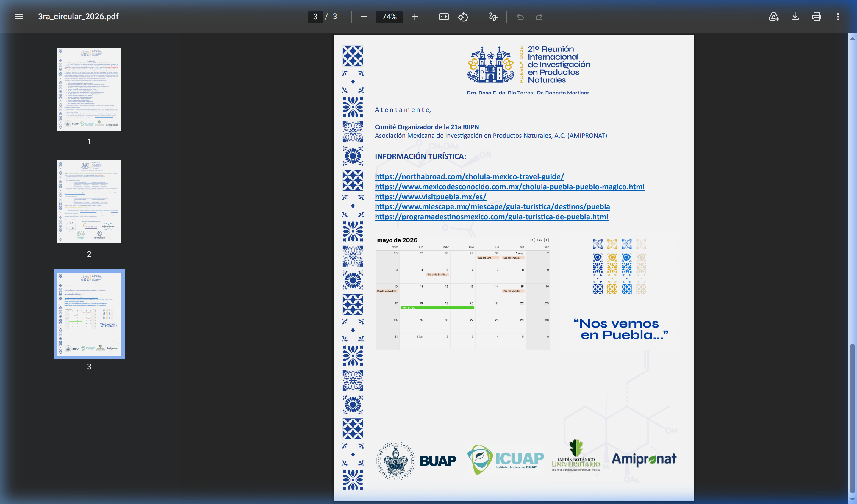Click the current page number field

point(315,17)
